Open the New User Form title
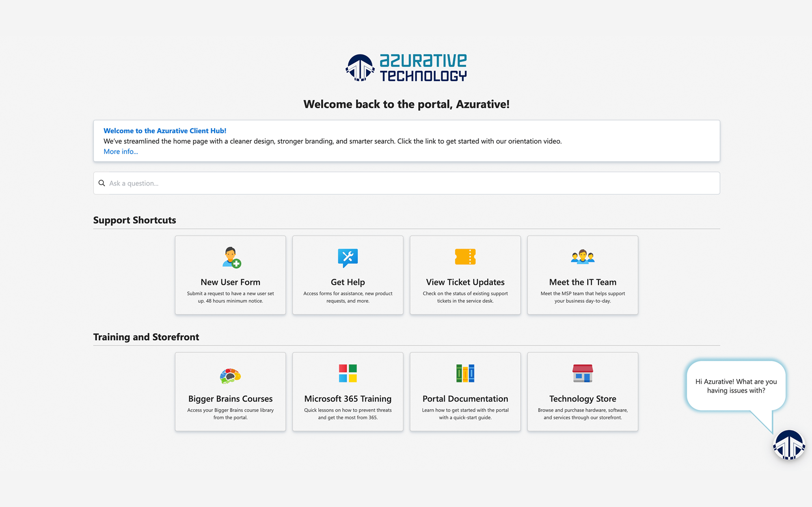 tap(230, 282)
